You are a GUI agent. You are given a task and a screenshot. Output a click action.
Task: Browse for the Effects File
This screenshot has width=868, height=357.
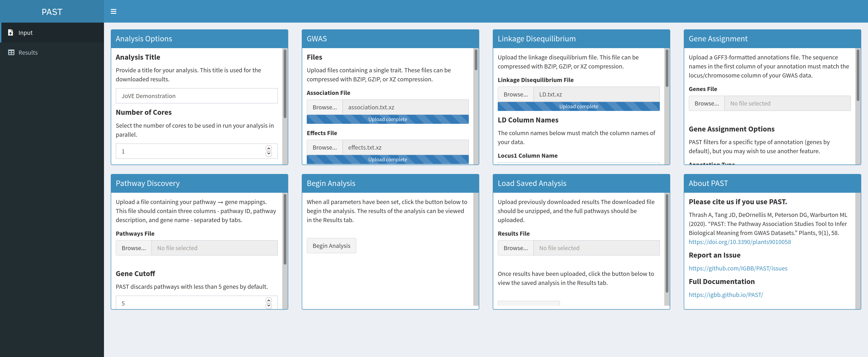tap(324, 147)
